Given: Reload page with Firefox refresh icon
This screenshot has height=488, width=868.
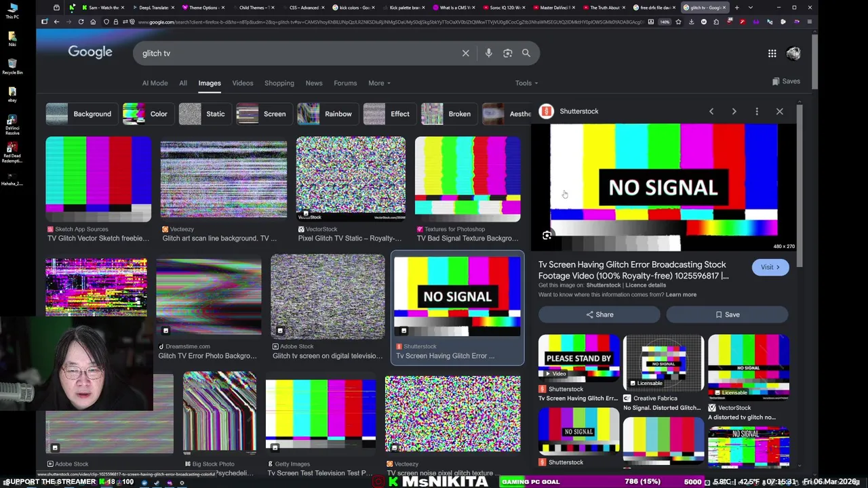Looking at the screenshot, I should 81,22.
